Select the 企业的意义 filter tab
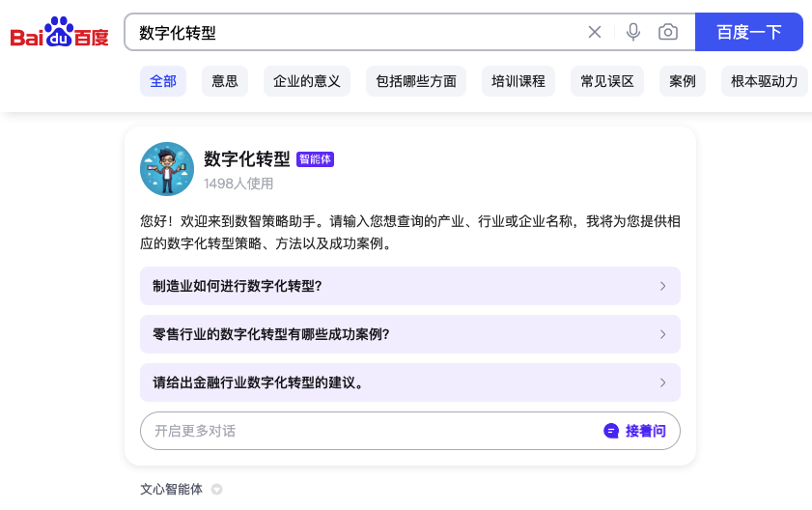 pyautogui.click(x=307, y=81)
